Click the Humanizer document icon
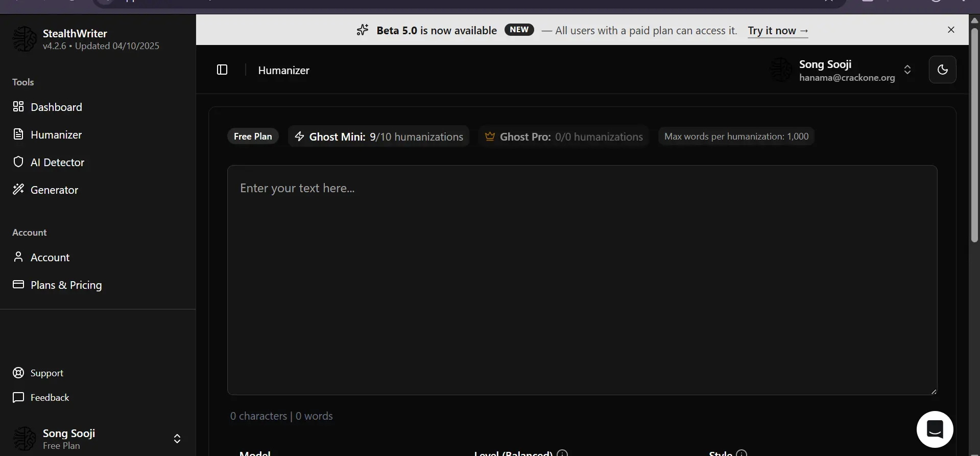 [x=18, y=134]
